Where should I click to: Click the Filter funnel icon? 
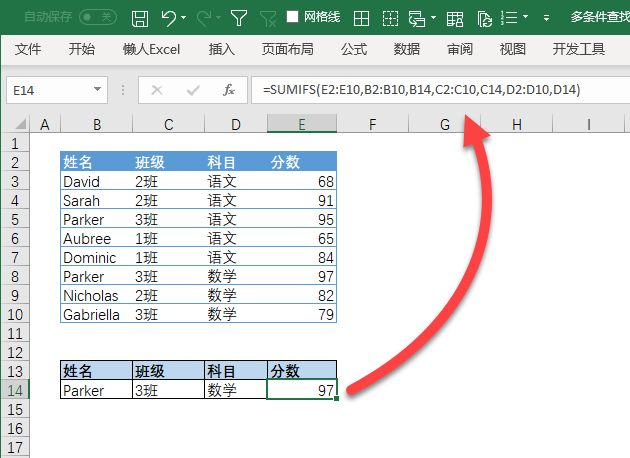[238, 17]
